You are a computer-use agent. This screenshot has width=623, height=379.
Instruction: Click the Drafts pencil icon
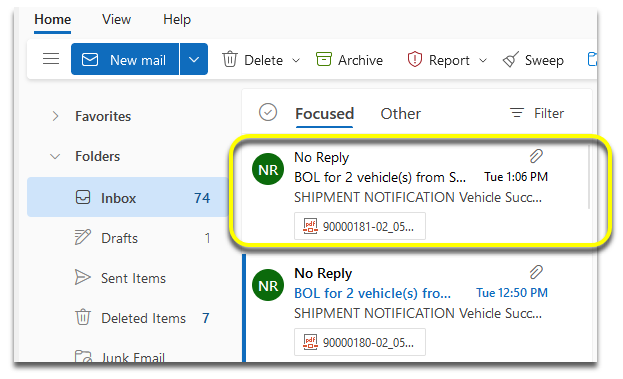83,237
